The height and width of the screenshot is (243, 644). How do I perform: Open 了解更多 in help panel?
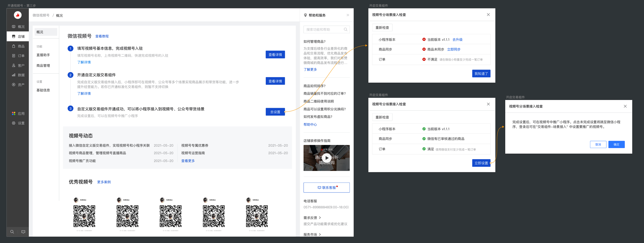[x=310, y=69]
